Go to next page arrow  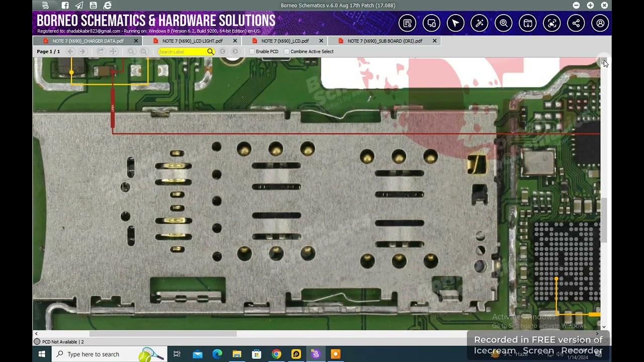coord(83,51)
